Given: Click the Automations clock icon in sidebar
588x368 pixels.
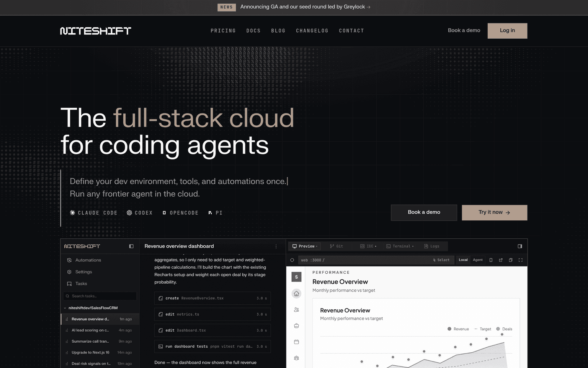Looking at the screenshot, I should tap(69, 260).
